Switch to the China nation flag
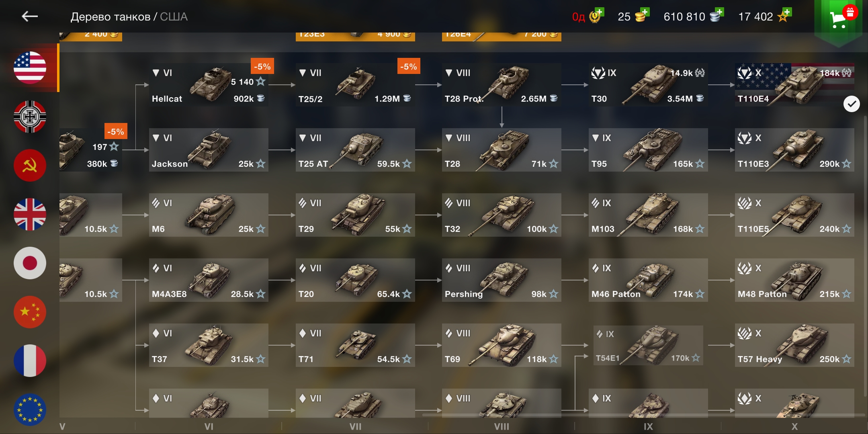 [x=30, y=312]
